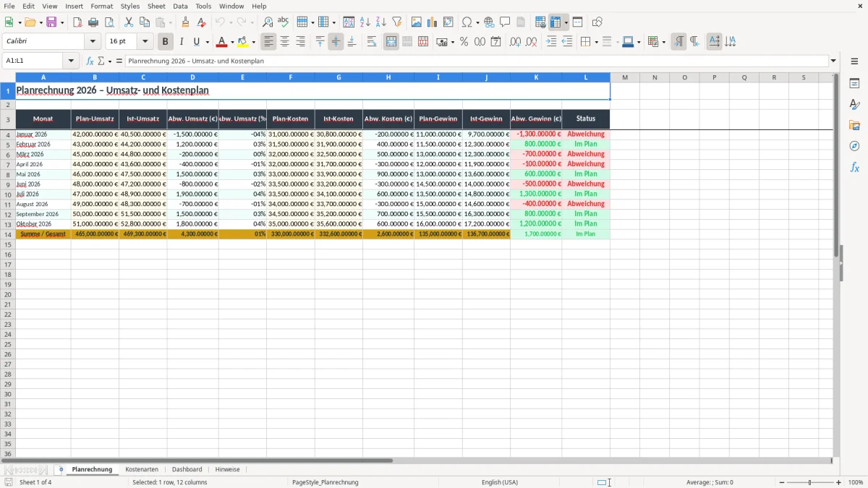Toggle Underline formatting
Image resolution: width=868 pixels, height=488 pixels.
tap(197, 42)
